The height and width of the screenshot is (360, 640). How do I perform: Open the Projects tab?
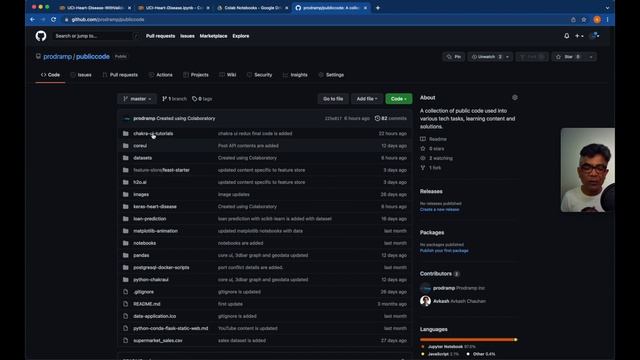tap(196, 75)
